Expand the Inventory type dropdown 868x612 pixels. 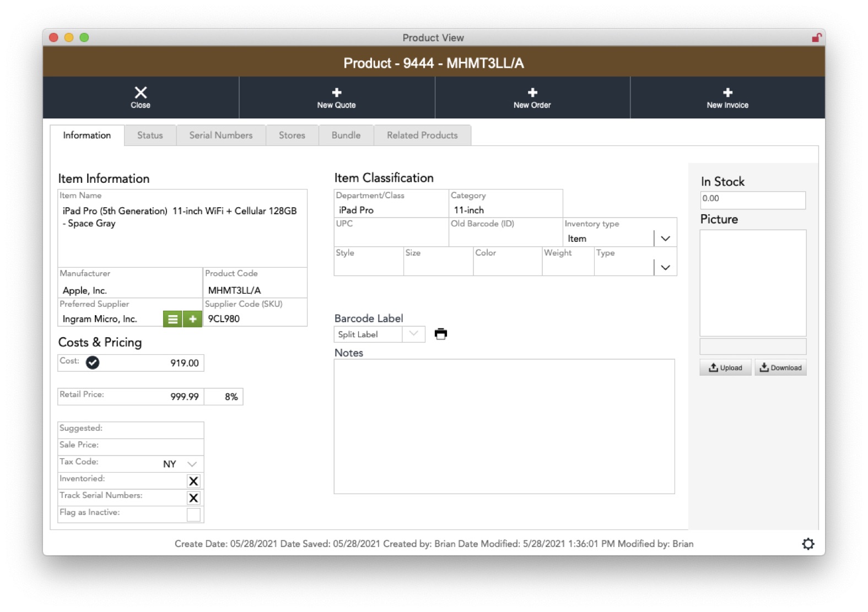[665, 239]
